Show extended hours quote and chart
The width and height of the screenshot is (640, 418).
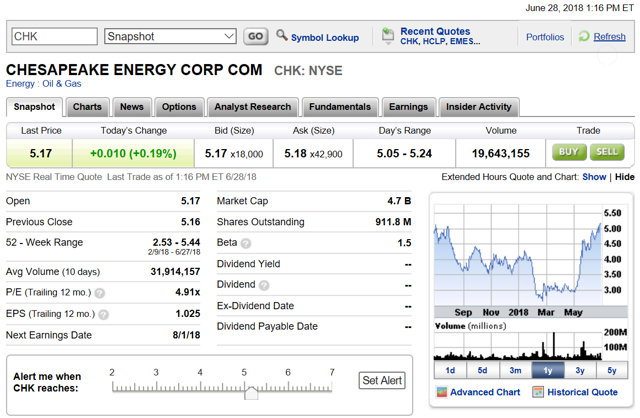[x=594, y=177]
